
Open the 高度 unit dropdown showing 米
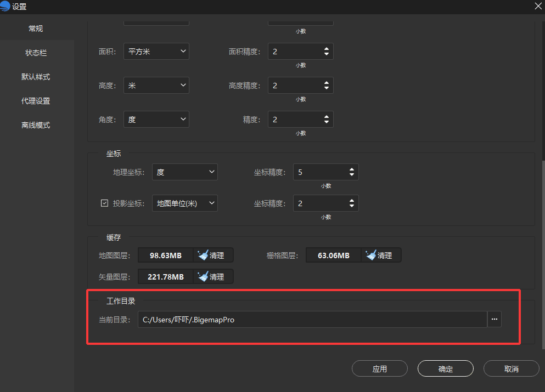[156, 86]
